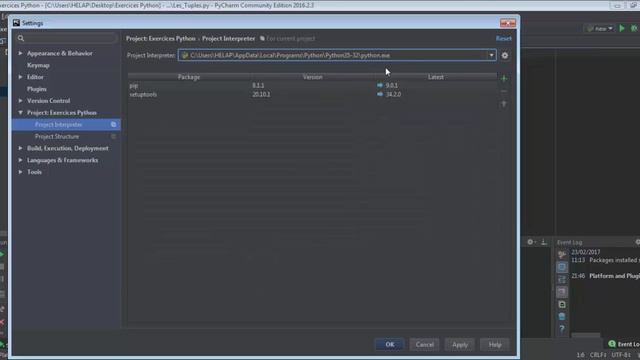
Task: Expand the Editor settings group
Action: click(x=20, y=77)
